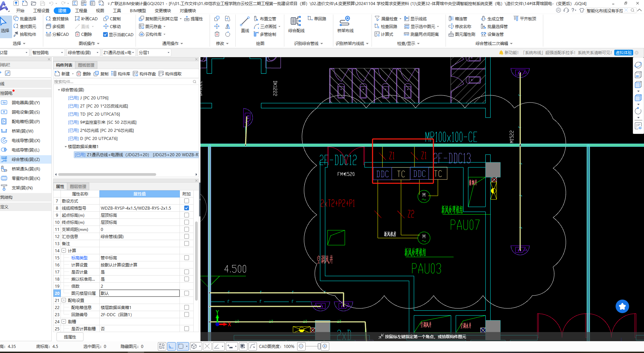
Task: Click minus button of CAD brightness
Action: coord(301,346)
